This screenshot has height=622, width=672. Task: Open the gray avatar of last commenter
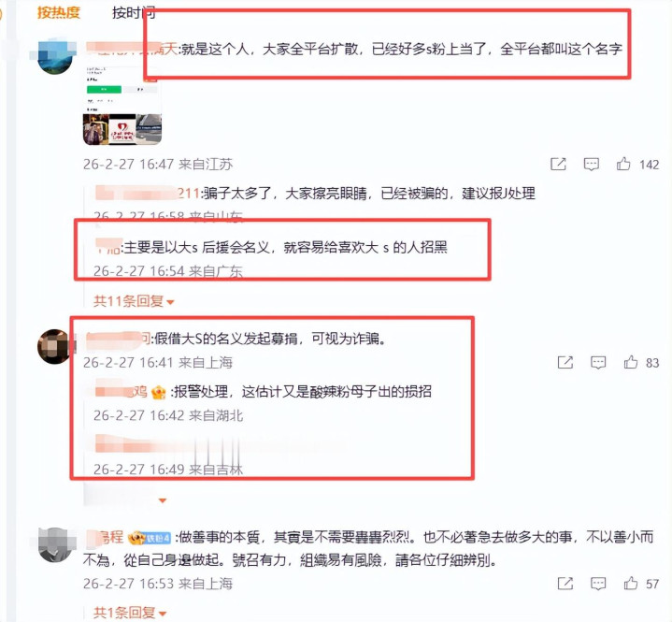[x=54, y=544]
